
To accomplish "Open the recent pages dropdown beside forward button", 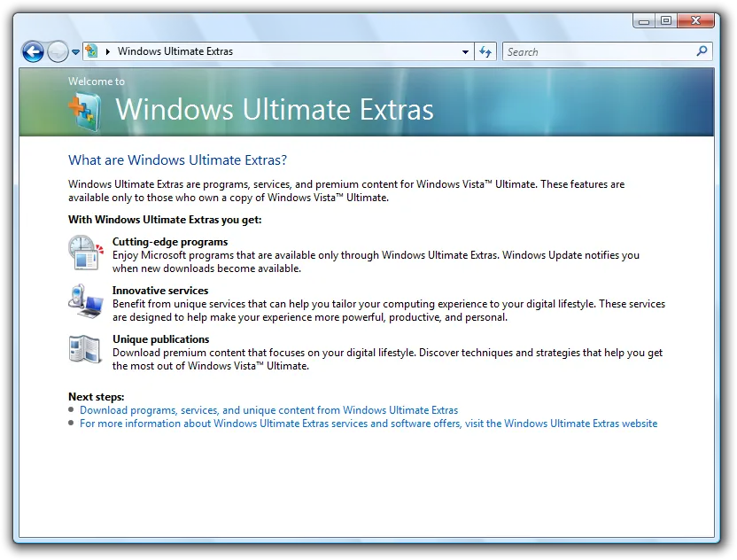I will click(x=75, y=52).
